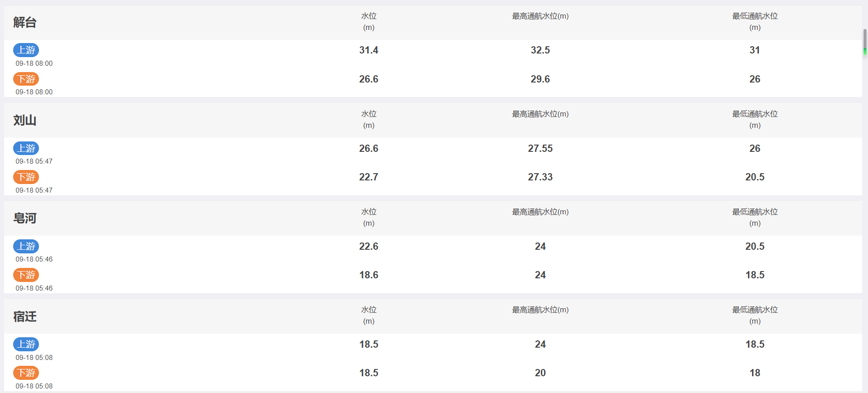
Task: Click the 皂河 下游 orange badge
Action: (x=26, y=275)
